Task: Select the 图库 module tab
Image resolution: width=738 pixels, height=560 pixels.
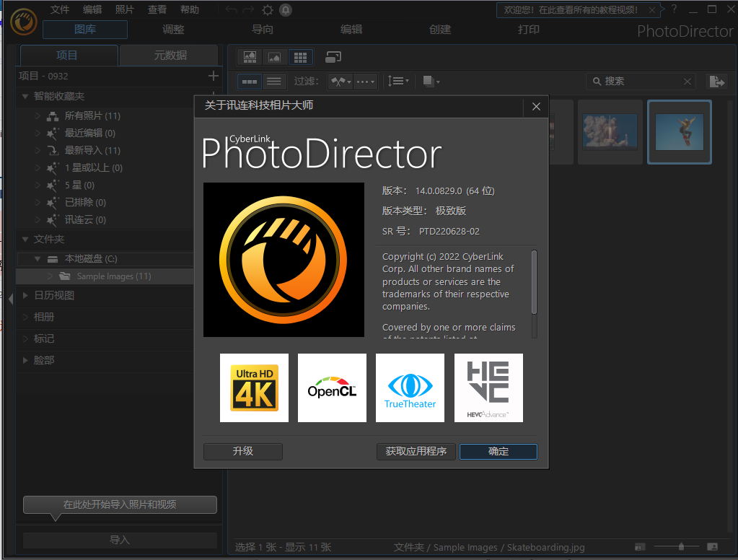Action: (85, 30)
